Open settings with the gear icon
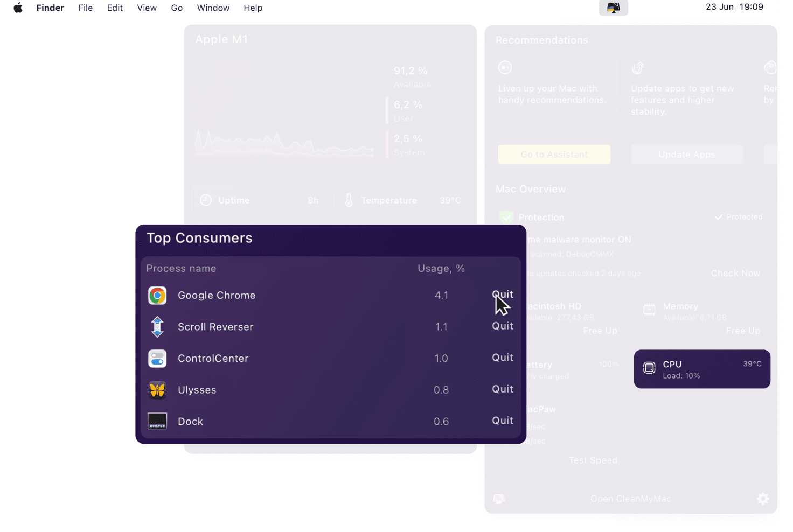793x532 pixels. pyautogui.click(x=763, y=499)
